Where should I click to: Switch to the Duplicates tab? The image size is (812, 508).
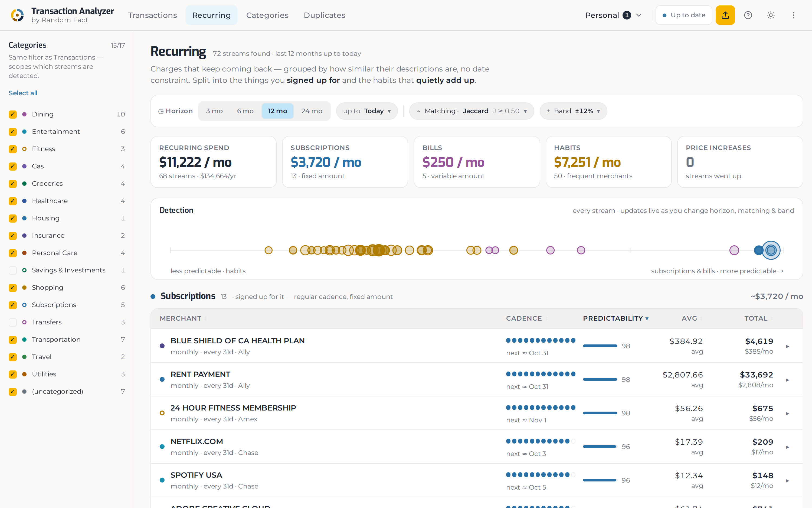[x=324, y=15]
